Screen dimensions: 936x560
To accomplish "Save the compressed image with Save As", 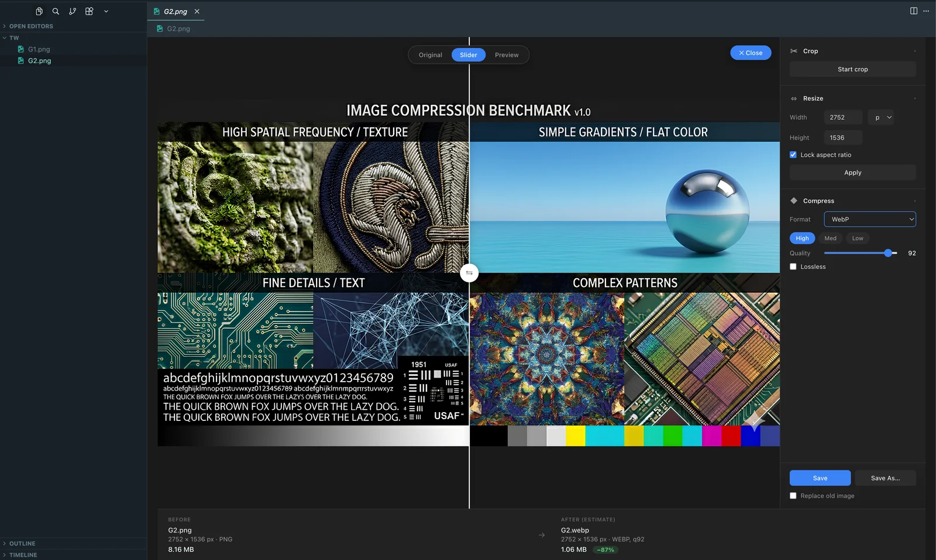I will tap(885, 478).
